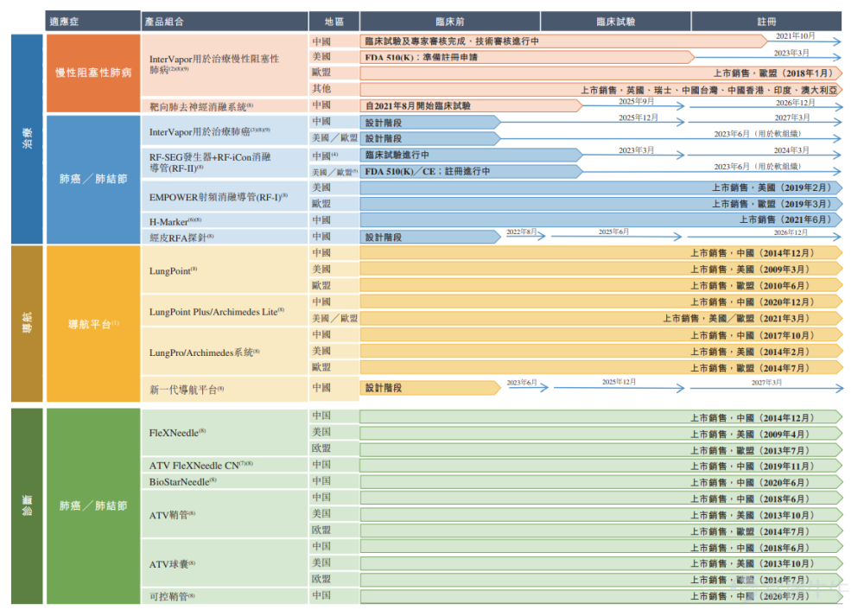Viewport: 864px width, 616px height.
Task: Click the 適應症 column header
Action: pyautogui.click(x=92, y=22)
